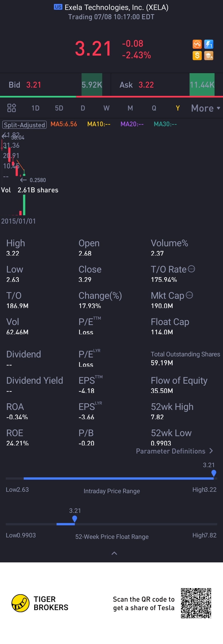Tap the Bid price 3.21

point(33,85)
